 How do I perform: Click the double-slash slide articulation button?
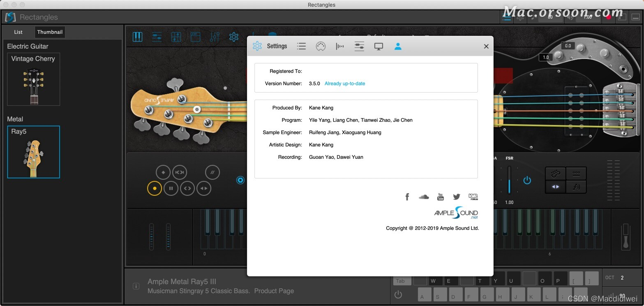[212, 172]
